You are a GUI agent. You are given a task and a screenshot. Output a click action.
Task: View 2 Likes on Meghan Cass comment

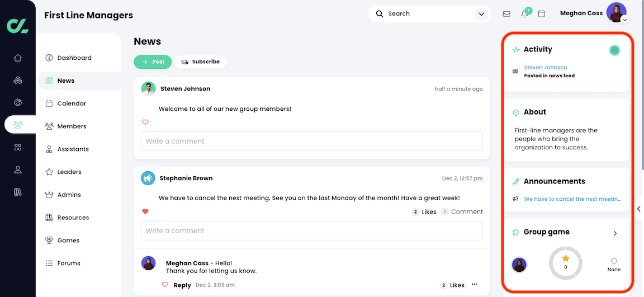452,285
